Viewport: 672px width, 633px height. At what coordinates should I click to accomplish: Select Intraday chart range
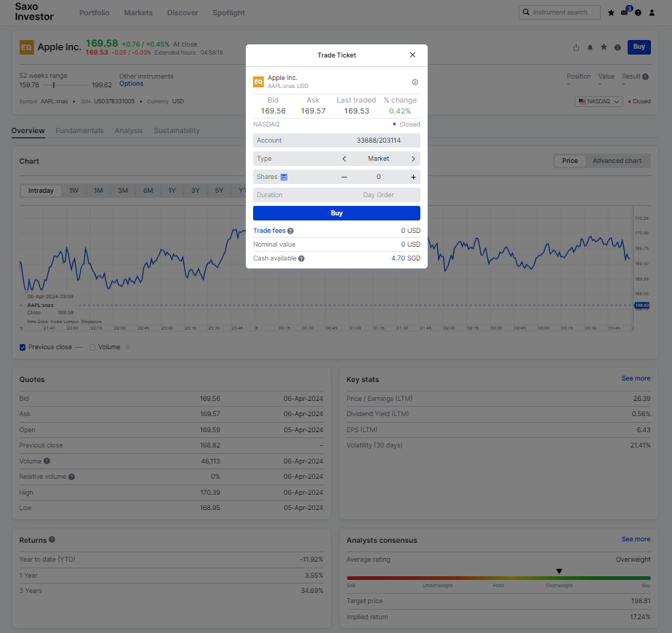click(41, 191)
